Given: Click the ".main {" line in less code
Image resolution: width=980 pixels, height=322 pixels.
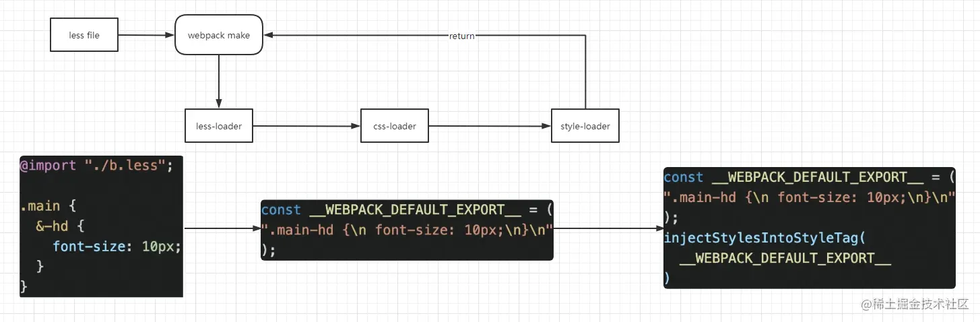Looking at the screenshot, I should (x=49, y=206).
